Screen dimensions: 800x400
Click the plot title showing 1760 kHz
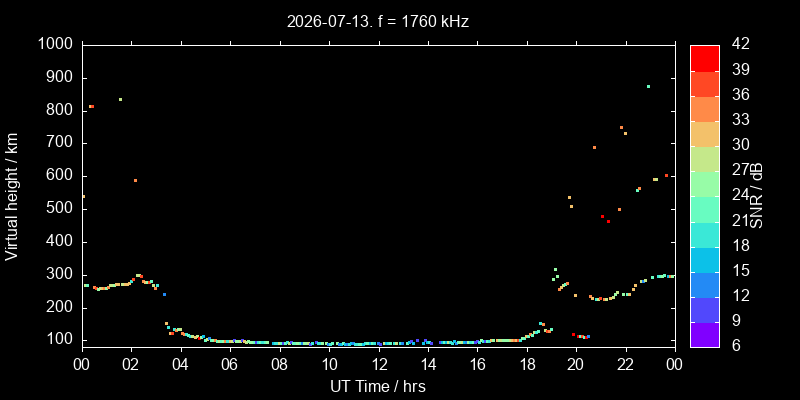click(378, 22)
